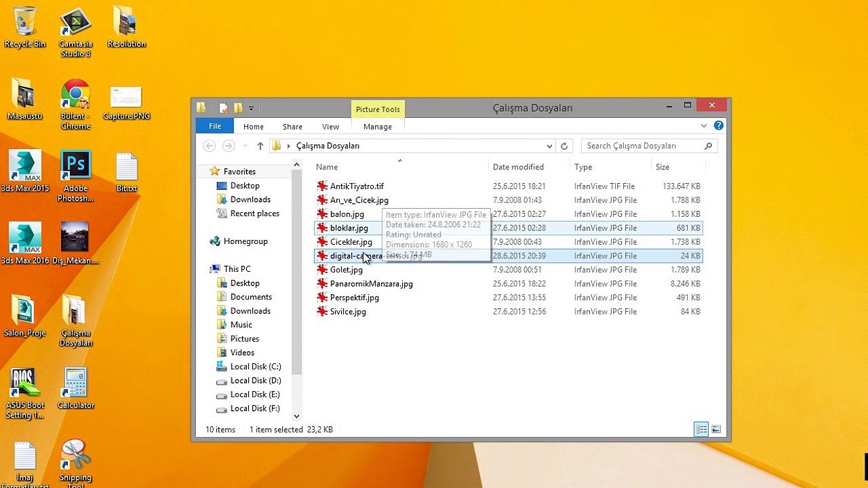Expand the ribbon with chevron arrow

[x=704, y=126]
